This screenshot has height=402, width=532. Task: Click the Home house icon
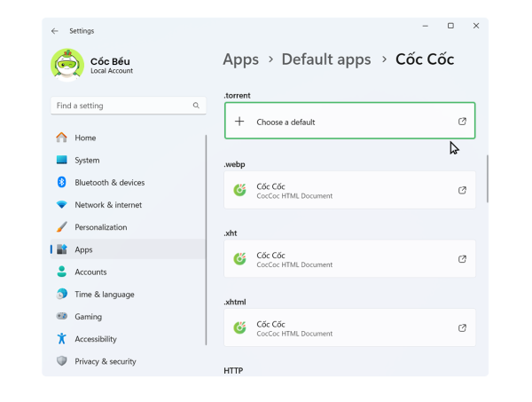point(62,138)
